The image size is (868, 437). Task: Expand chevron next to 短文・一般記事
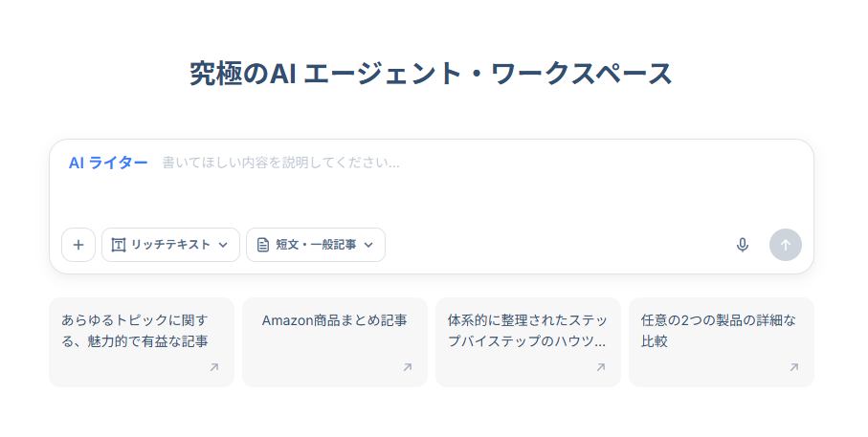368,245
